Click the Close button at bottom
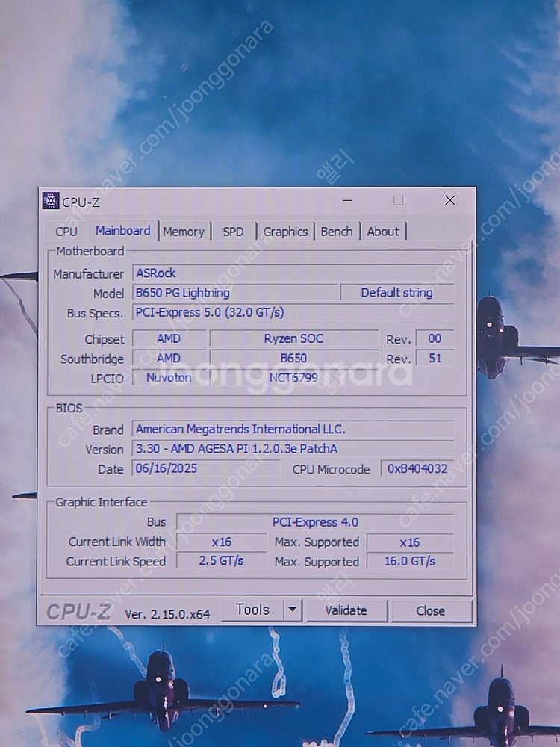Image resolution: width=560 pixels, height=747 pixels. coord(431,611)
